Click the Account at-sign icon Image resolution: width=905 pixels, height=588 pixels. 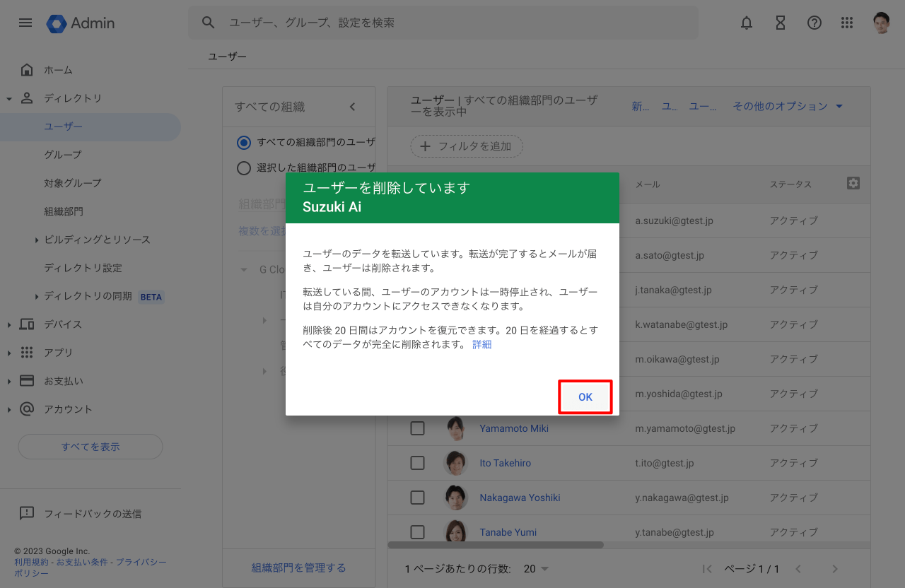[27, 409]
